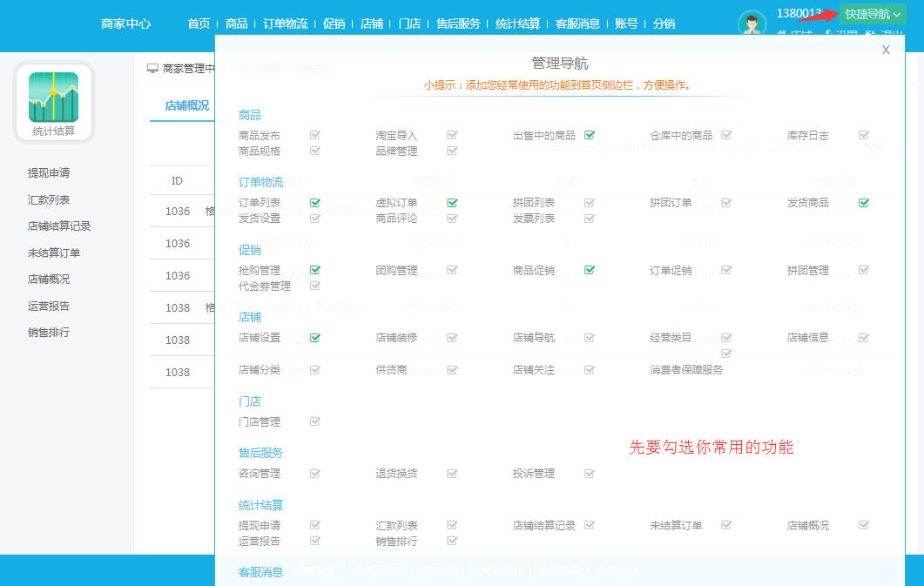The width and height of the screenshot is (924, 586).
Task: Open 订单物流 in the top navigation
Action: click(285, 24)
